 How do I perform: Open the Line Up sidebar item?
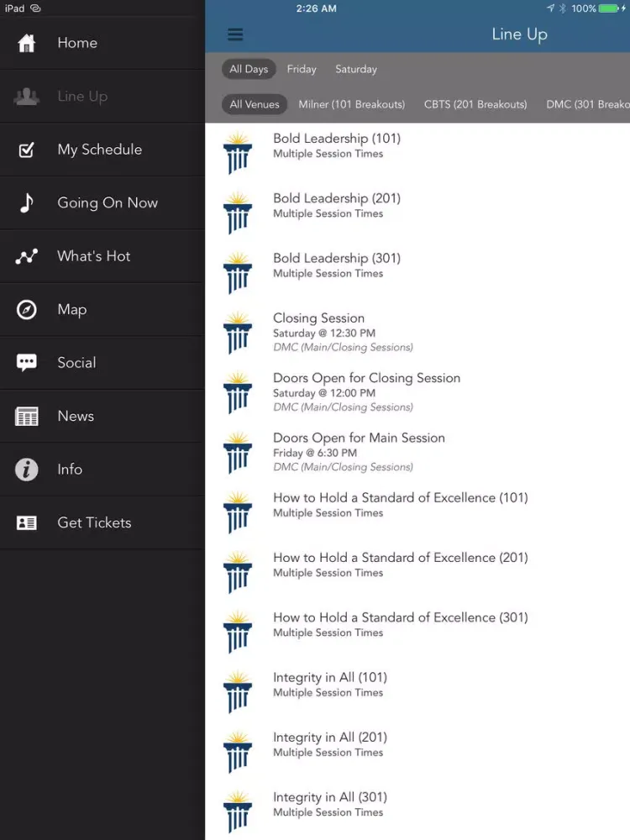pyautogui.click(x=102, y=97)
